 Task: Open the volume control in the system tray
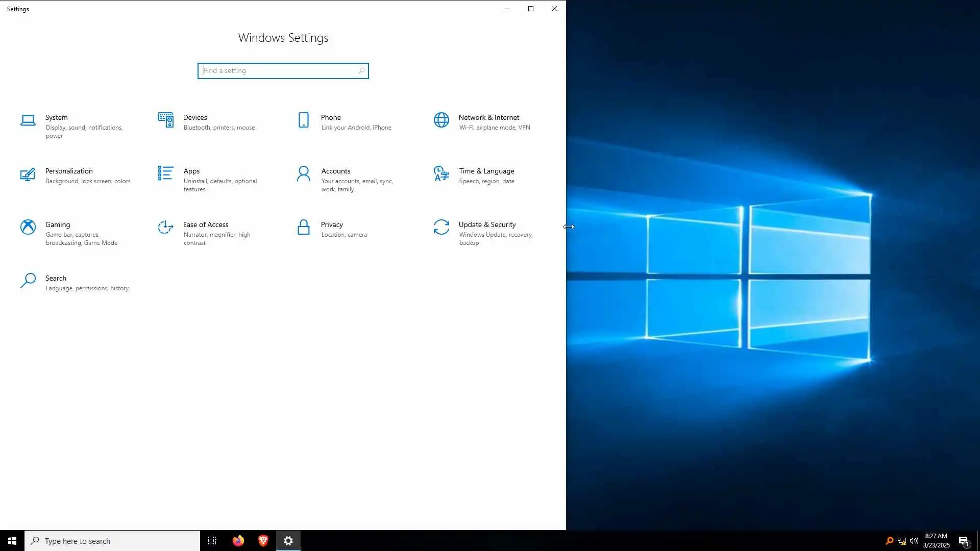pos(914,541)
